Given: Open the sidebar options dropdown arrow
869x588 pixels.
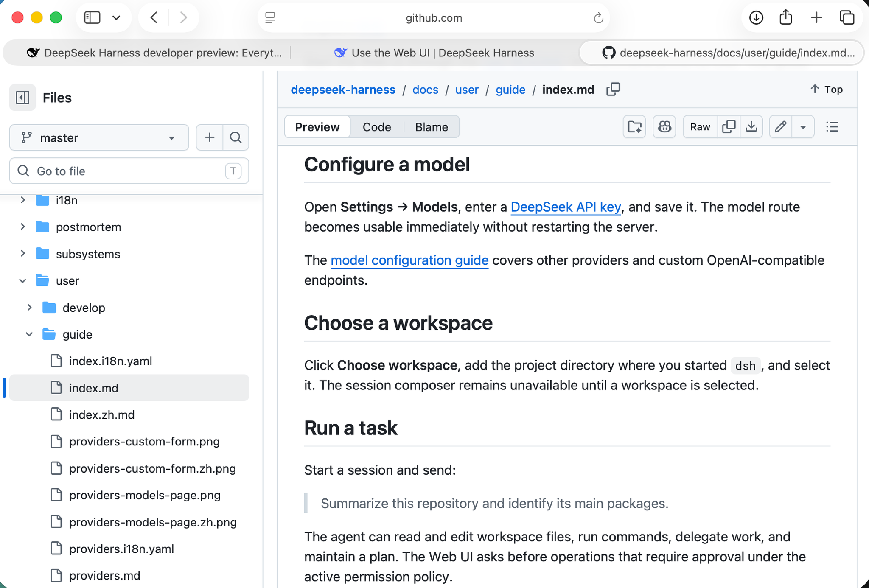Looking at the screenshot, I should click(x=116, y=18).
